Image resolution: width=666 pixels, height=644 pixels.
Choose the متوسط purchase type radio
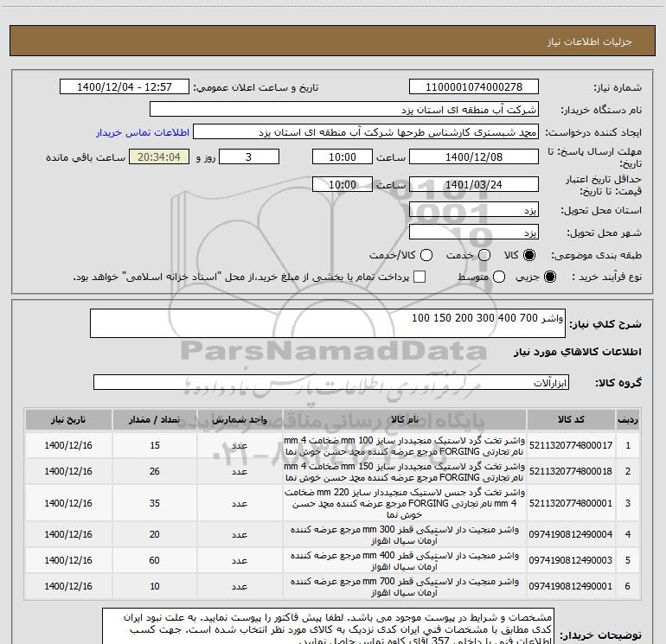pyautogui.click(x=499, y=277)
